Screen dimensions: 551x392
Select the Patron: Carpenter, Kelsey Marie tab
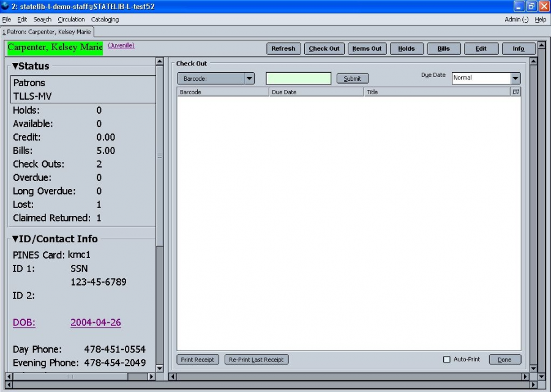47,32
